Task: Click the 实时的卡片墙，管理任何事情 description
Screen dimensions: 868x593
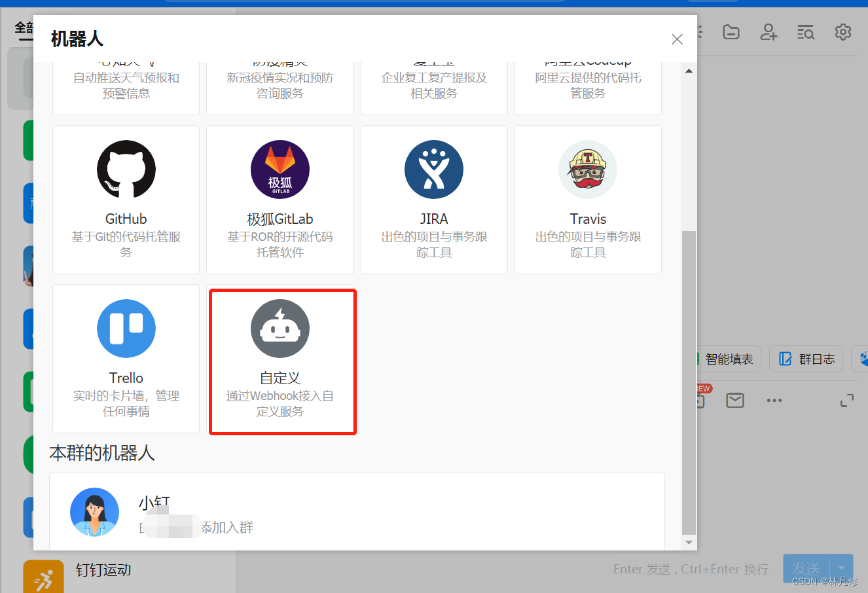Action: [x=126, y=403]
